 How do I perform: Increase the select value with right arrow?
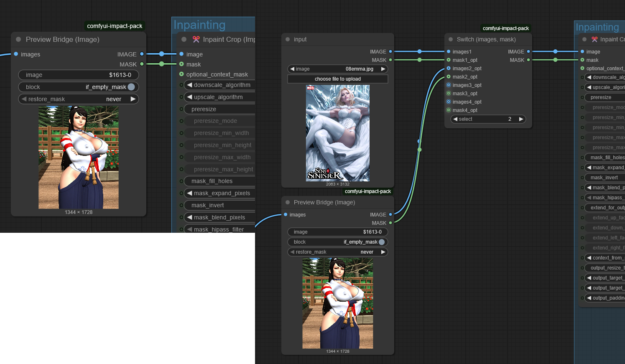click(521, 119)
